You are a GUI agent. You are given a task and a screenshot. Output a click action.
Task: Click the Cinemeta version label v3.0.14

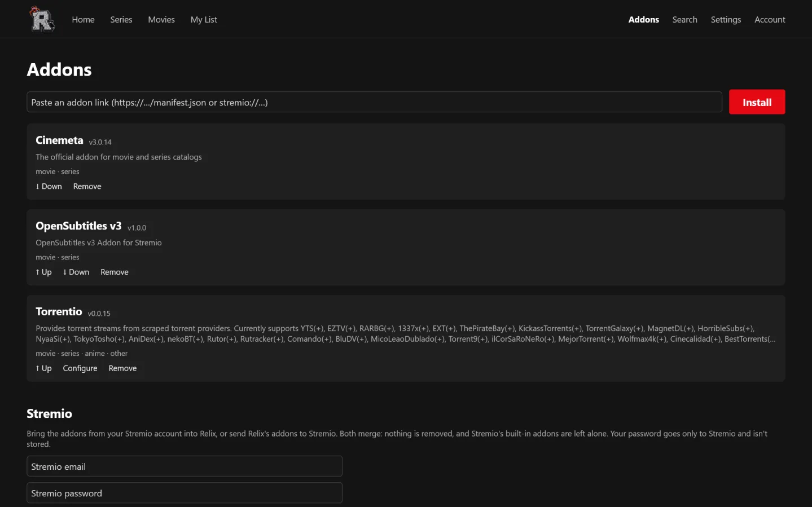coord(100,142)
